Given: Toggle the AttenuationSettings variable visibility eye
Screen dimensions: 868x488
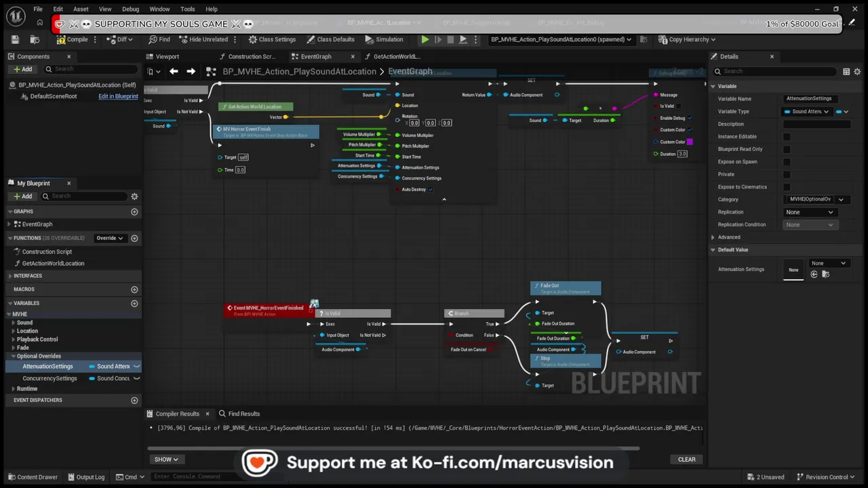Looking at the screenshot, I should pos(136,367).
